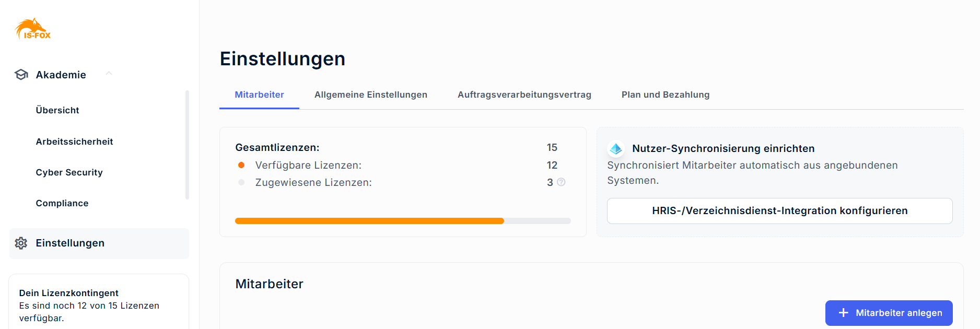Open the help tooltip beside assigned licenses

pyautogui.click(x=561, y=182)
